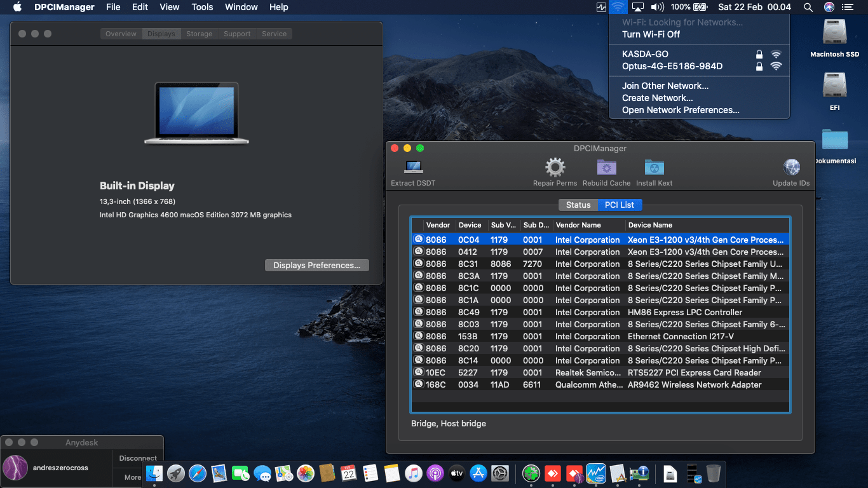Open the File menu

[x=113, y=7]
